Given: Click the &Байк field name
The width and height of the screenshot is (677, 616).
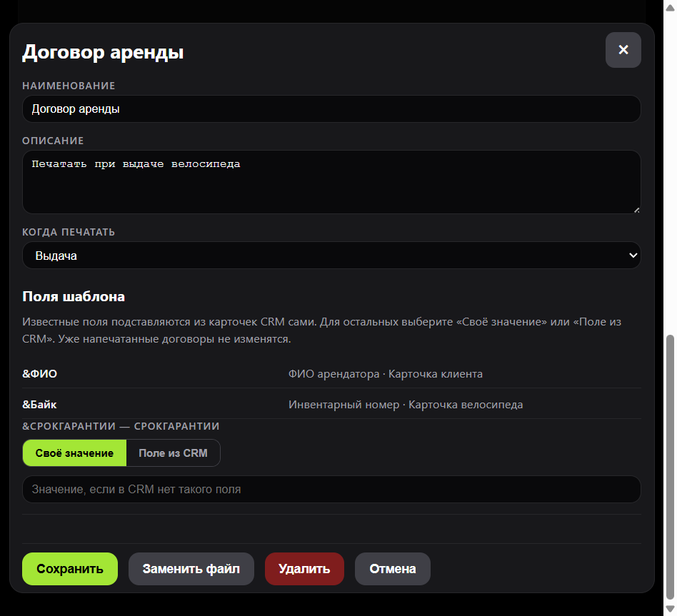Looking at the screenshot, I should coord(39,405).
